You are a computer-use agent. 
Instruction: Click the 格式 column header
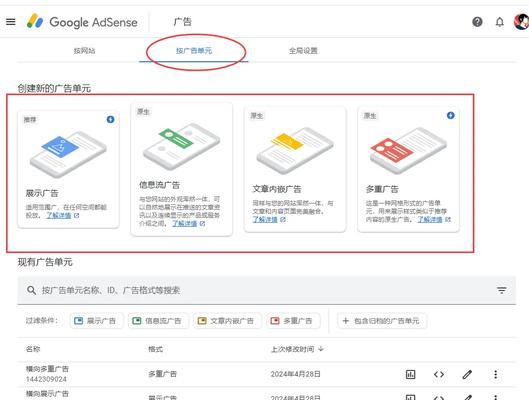tap(156, 349)
